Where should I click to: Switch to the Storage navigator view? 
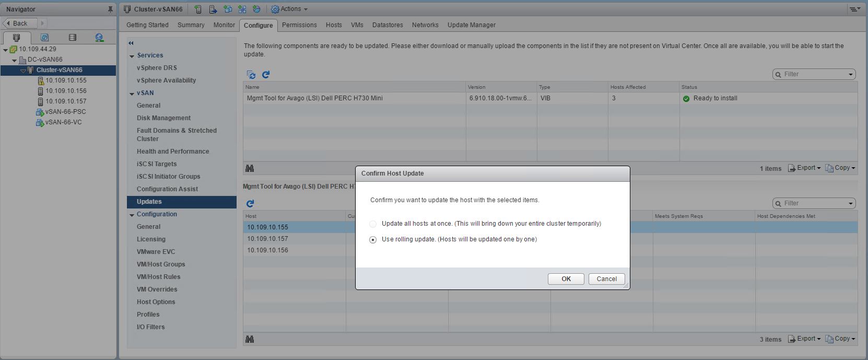(x=72, y=38)
